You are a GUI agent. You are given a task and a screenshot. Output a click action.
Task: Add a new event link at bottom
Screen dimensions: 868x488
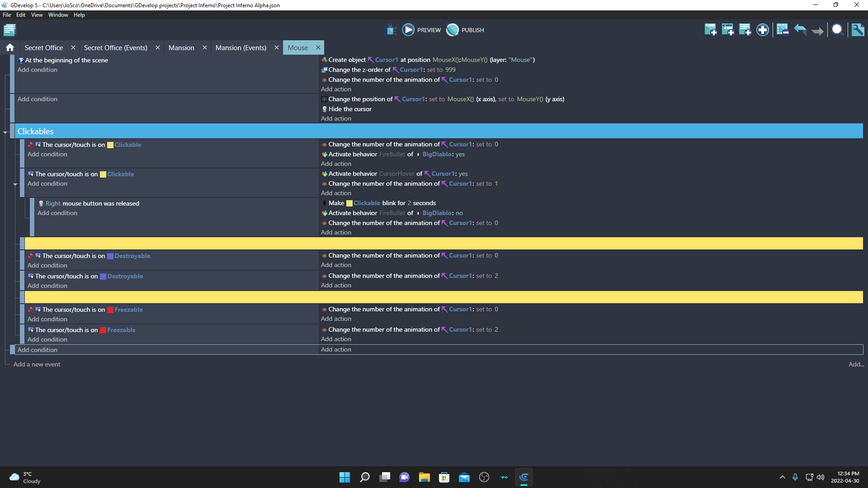37,364
